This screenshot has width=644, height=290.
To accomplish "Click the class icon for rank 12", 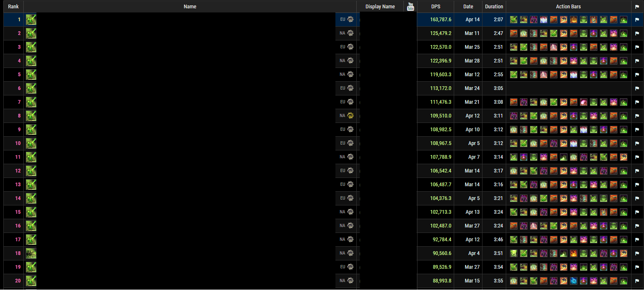I will pos(31,170).
